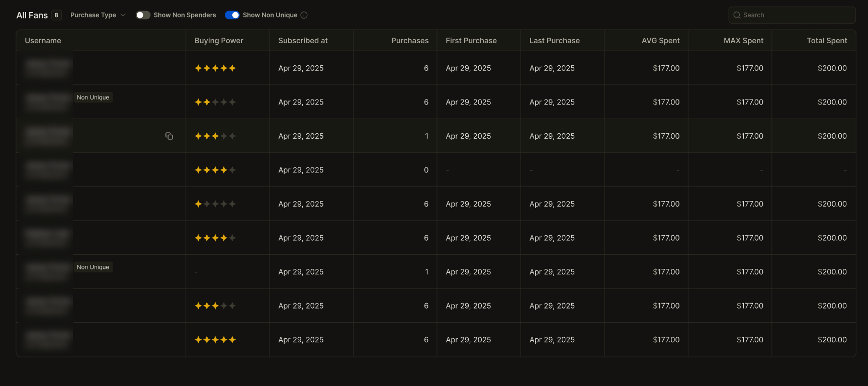Click five-star rating in the first row

(x=215, y=68)
